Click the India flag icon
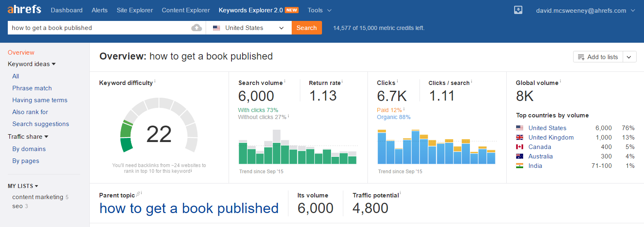The image size is (644, 227). point(519,166)
